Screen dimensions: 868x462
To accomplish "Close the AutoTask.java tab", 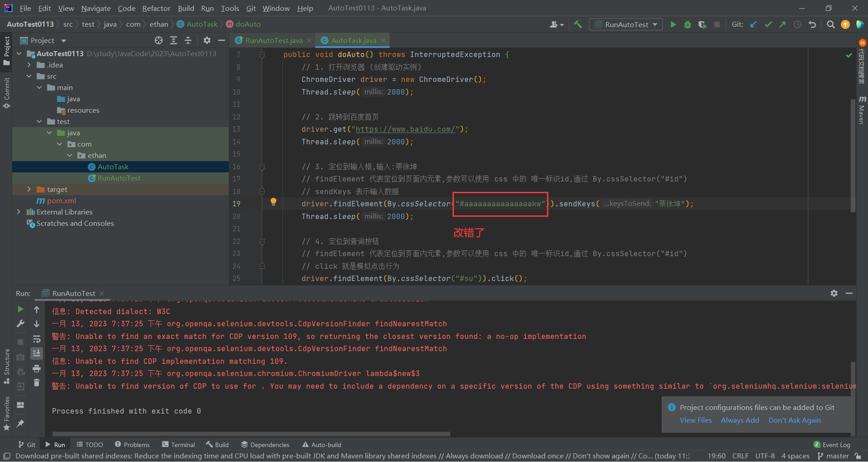I will [383, 40].
